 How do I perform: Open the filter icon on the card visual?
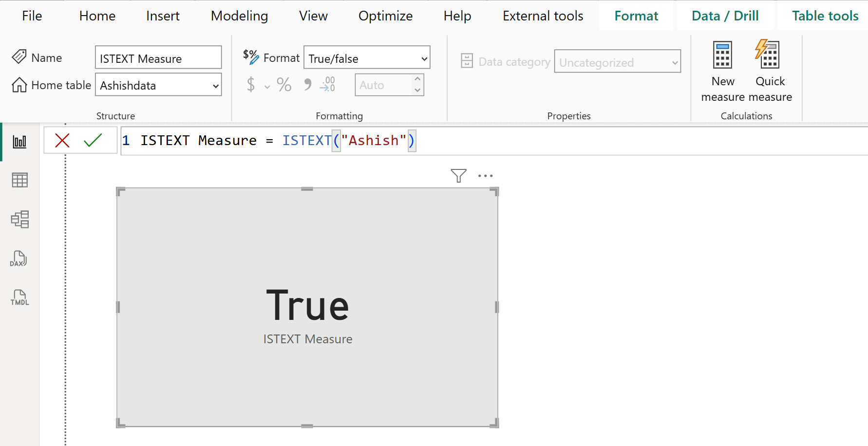458,175
